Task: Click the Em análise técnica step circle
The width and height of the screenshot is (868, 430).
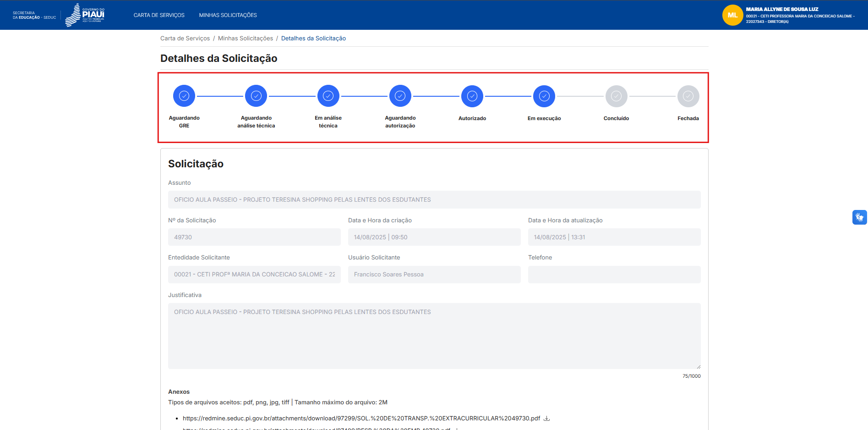Action: (x=328, y=96)
